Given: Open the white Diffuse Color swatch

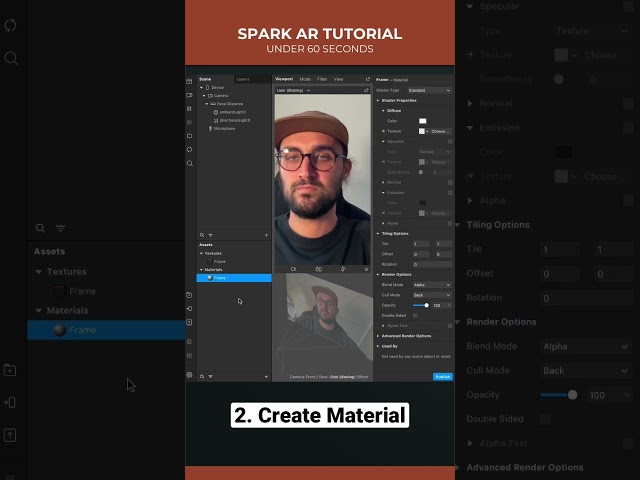Looking at the screenshot, I should click(422, 121).
